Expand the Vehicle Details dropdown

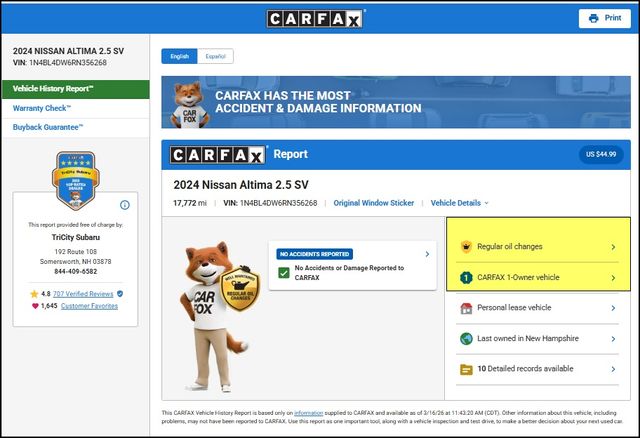pyautogui.click(x=459, y=203)
